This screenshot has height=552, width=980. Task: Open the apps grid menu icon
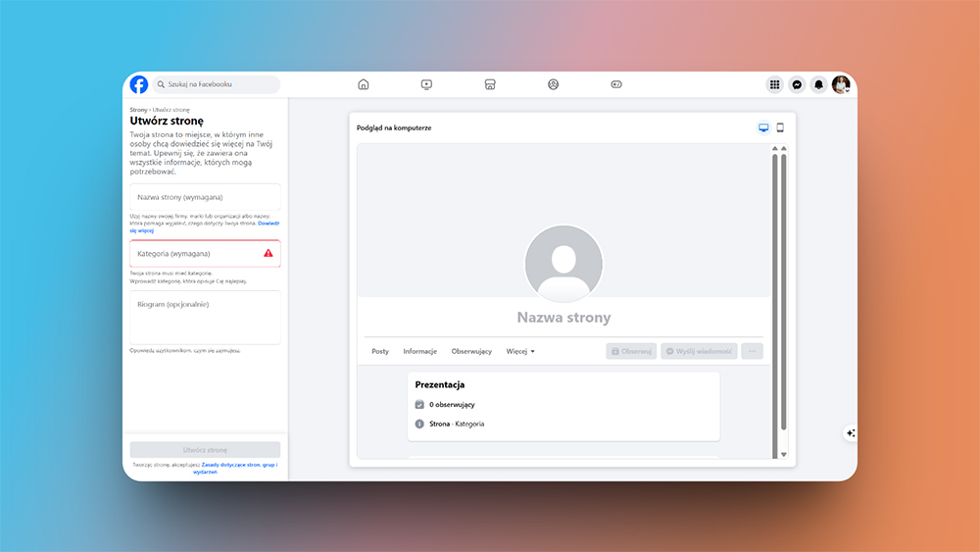click(x=774, y=84)
